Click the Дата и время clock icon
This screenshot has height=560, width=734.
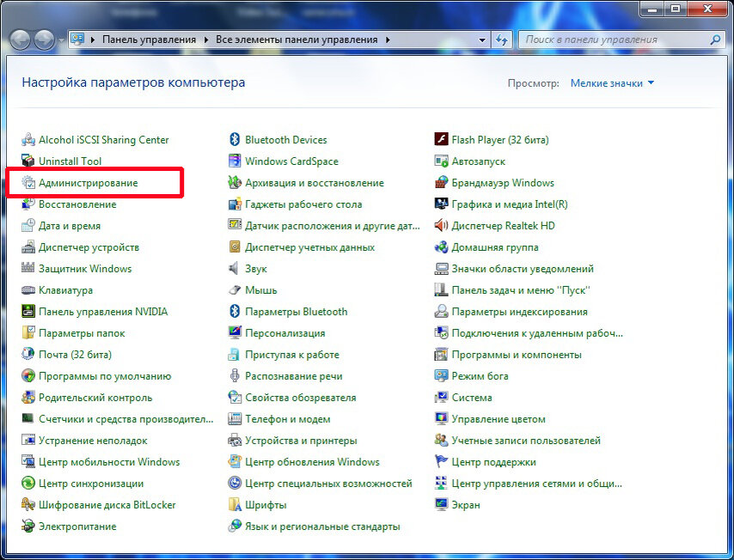pyautogui.click(x=28, y=226)
